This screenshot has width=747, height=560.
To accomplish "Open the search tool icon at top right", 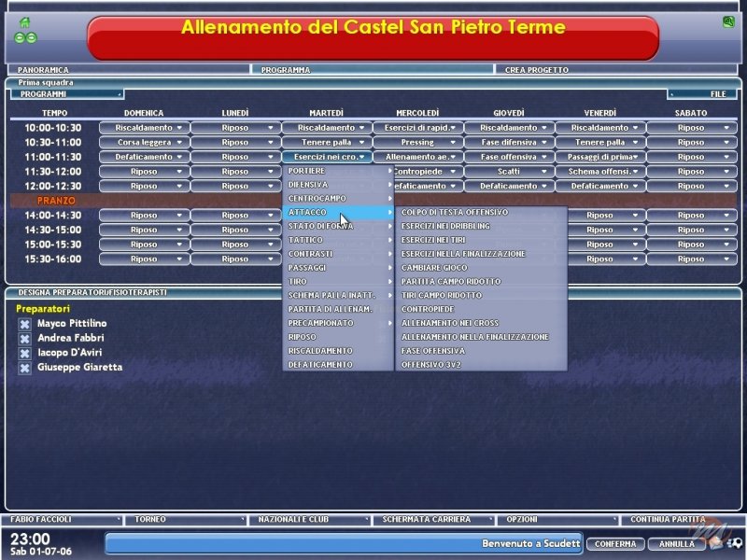I will click(729, 22).
